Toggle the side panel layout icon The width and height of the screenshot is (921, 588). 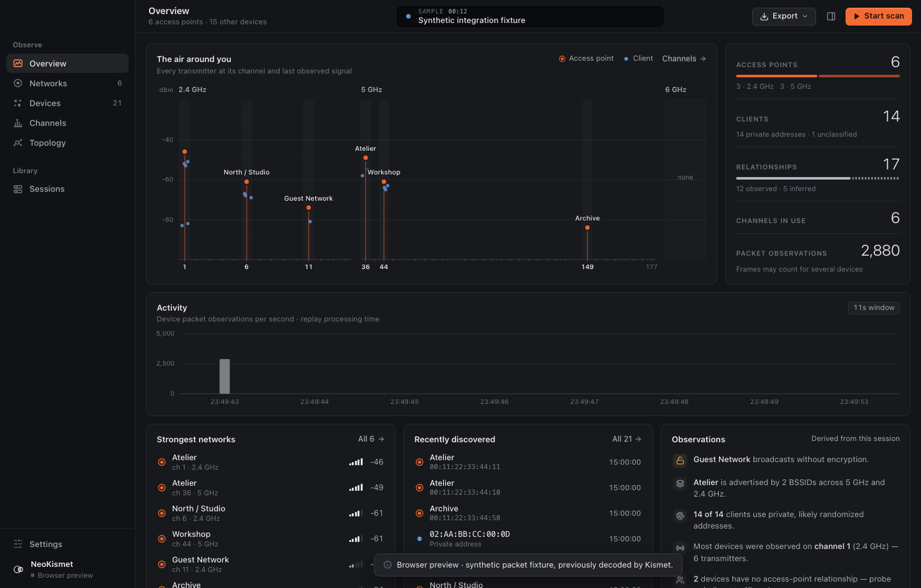pyautogui.click(x=831, y=16)
